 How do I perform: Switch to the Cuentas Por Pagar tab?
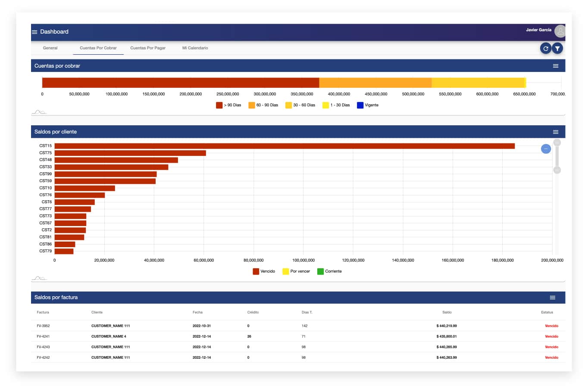click(148, 48)
